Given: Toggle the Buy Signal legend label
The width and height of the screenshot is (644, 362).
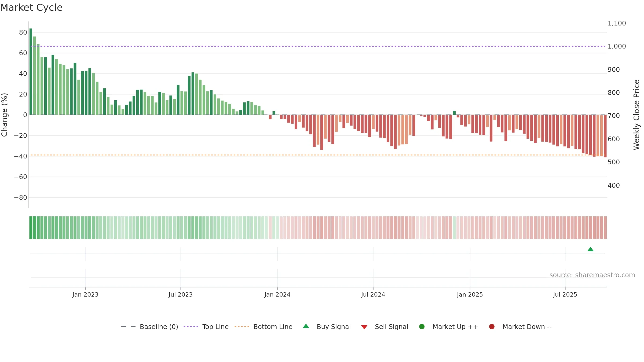Looking at the screenshot, I should [334, 327].
